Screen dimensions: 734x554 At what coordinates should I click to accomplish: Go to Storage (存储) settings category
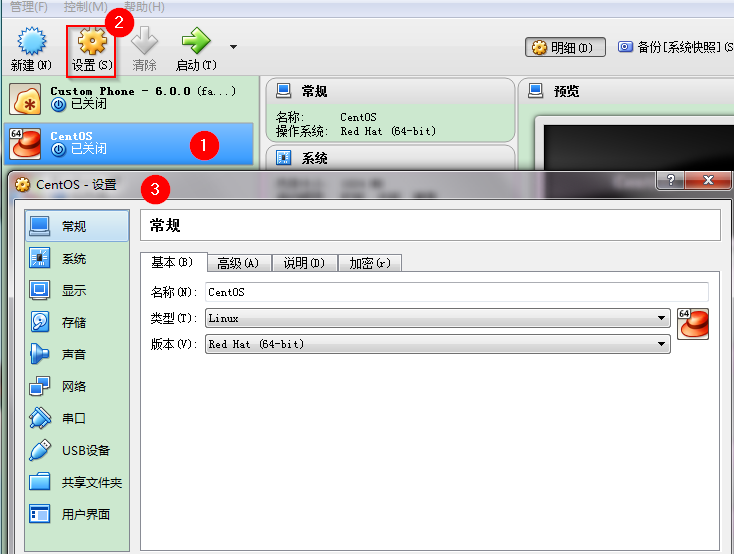76,323
